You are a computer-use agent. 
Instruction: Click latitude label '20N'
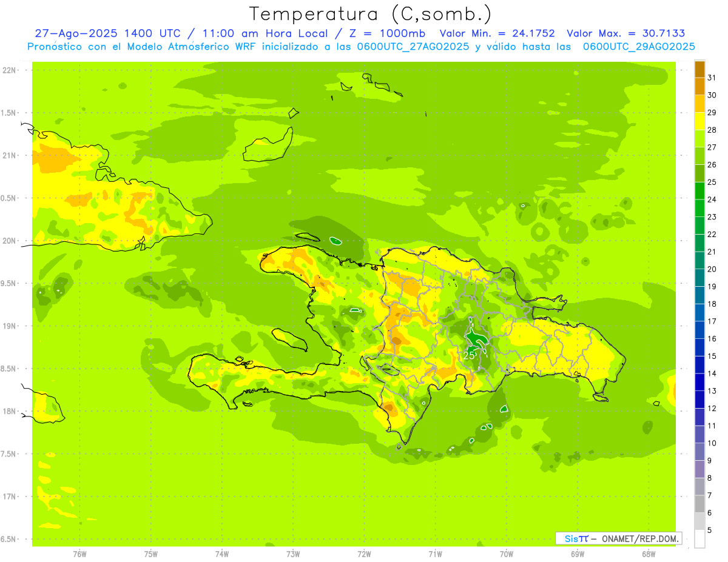tap(9, 241)
